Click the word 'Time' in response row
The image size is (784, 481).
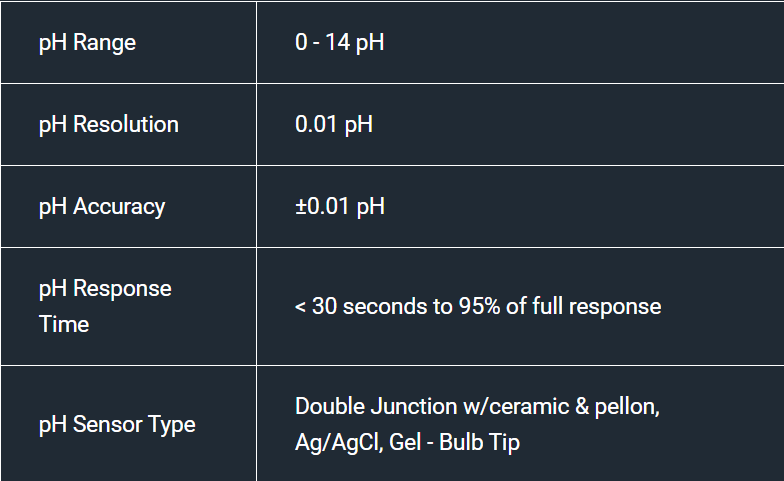[64, 324]
